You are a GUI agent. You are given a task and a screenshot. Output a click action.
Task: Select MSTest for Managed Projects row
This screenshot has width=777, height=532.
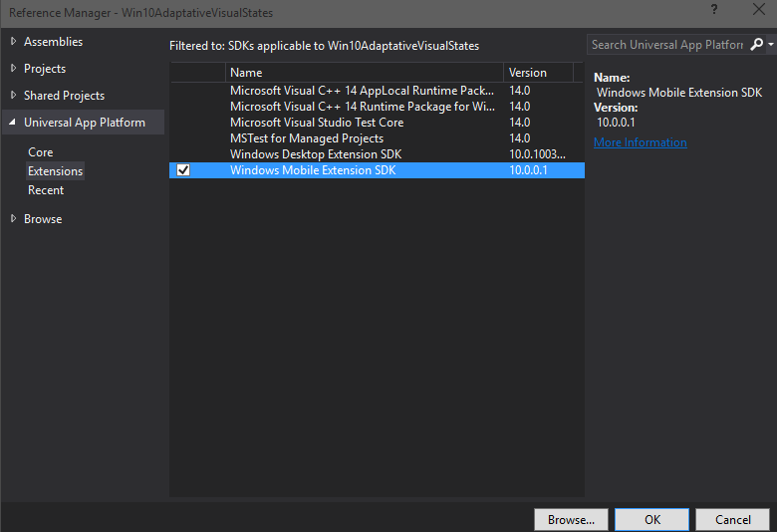pyautogui.click(x=377, y=138)
